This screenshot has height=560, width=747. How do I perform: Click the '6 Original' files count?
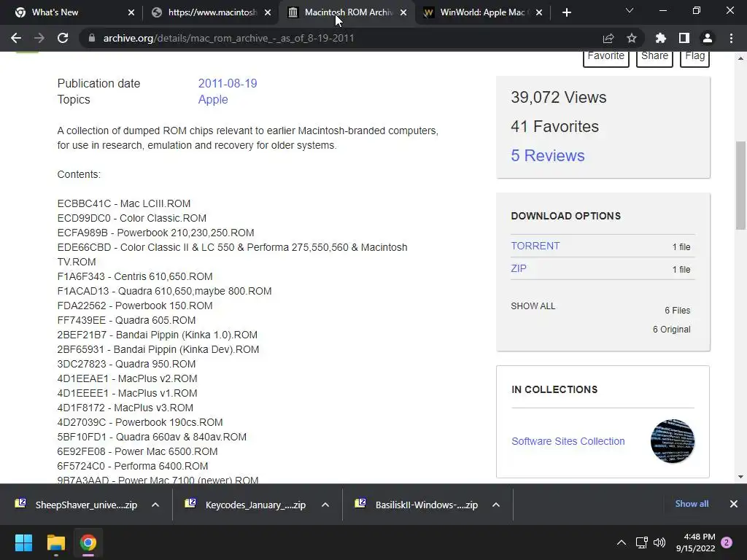click(671, 330)
